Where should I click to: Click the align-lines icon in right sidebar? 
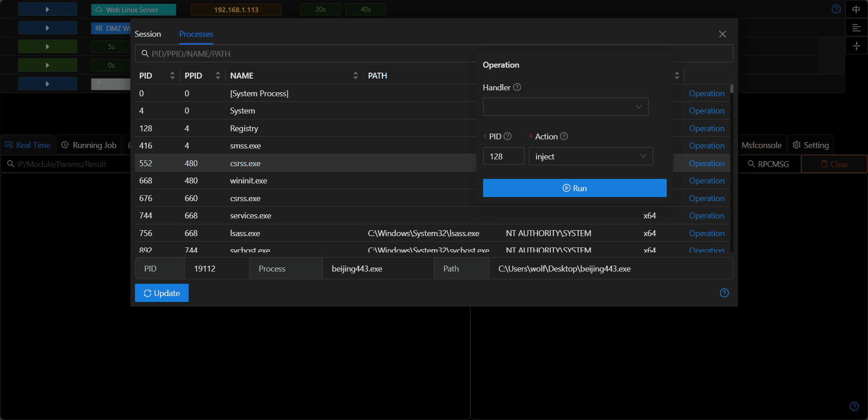pos(857,28)
